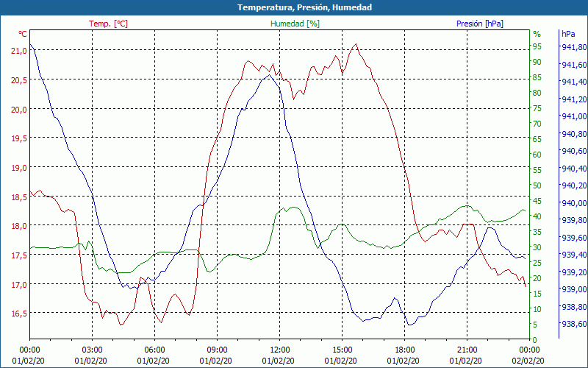This screenshot has width=588, height=368.
Task: Click the 09:00 time axis label
Action: 217,351
